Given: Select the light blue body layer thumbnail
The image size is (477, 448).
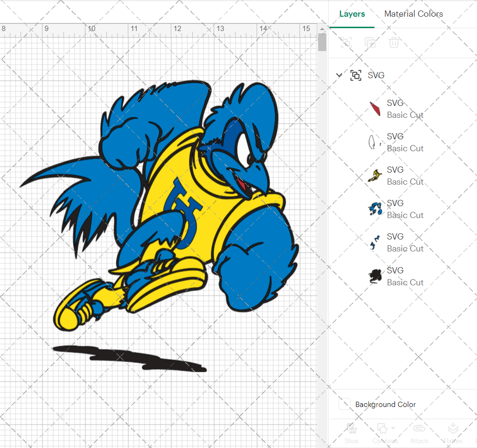Looking at the screenshot, I should click(x=375, y=209).
